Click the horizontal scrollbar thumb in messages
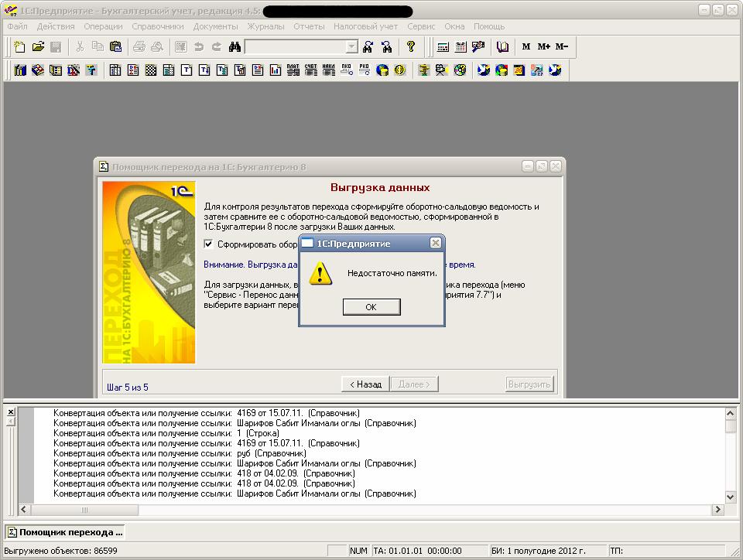743x560 pixels. click(84, 510)
